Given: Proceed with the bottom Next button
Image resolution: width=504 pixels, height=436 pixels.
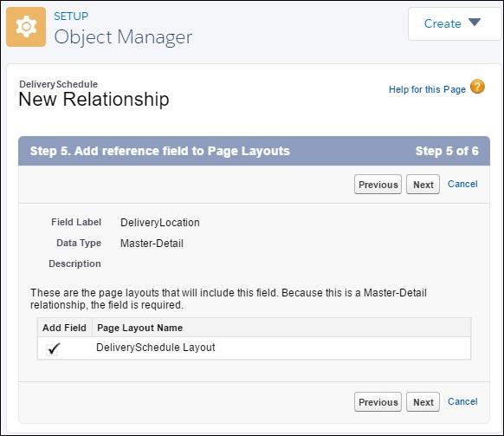Looking at the screenshot, I should [x=423, y=402].
